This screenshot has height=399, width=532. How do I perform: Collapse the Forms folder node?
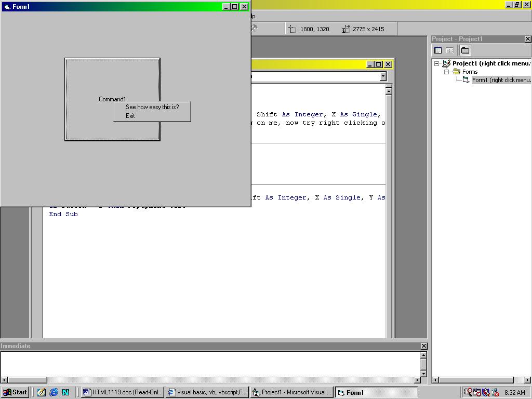tap(446, 72)
